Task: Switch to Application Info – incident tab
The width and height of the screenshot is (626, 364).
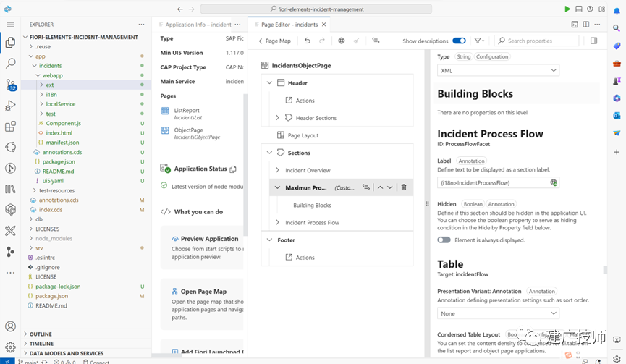Action: [x=198, y=25]
